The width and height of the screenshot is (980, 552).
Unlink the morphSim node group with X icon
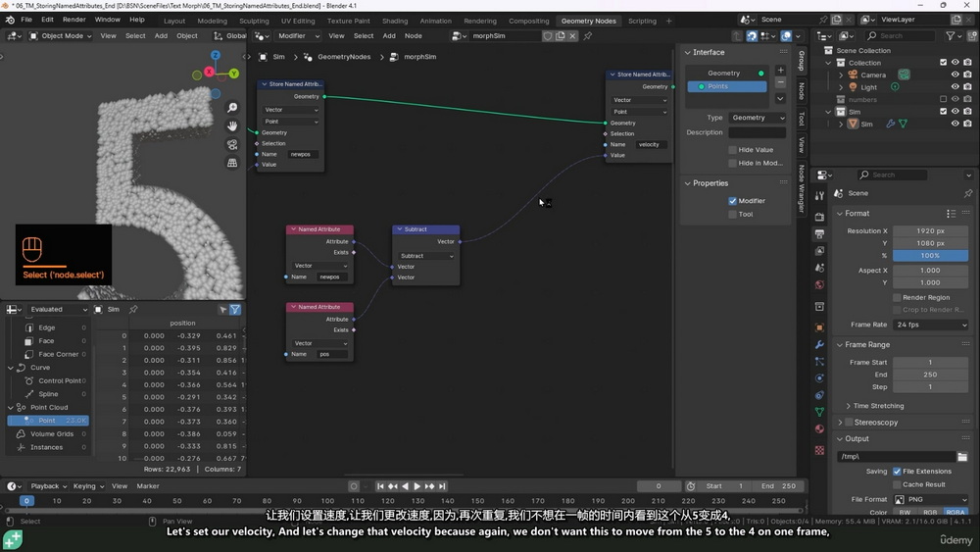point(572,36)
